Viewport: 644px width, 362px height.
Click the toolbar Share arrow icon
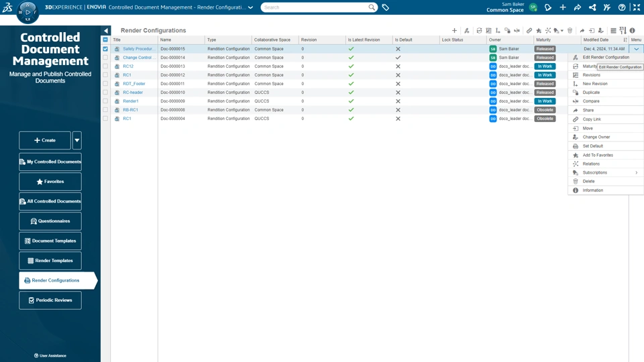pyautogui.click(x=582, y=30)
